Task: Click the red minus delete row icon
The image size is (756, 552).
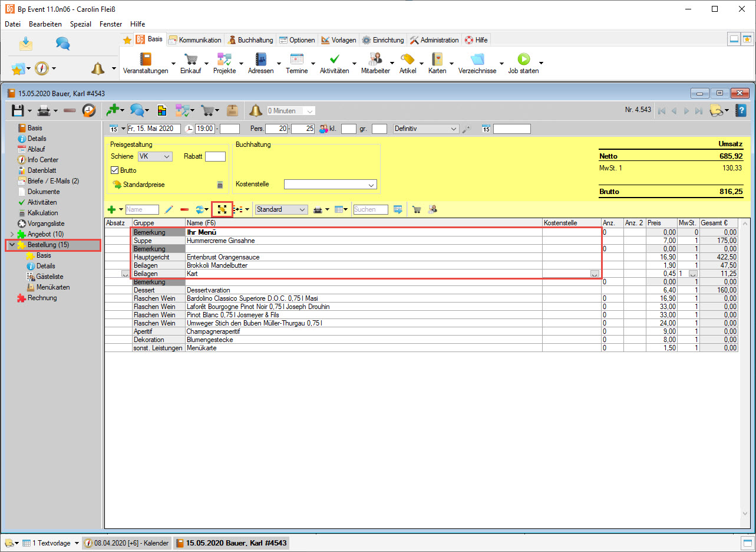Action: [x=184, y=209]
